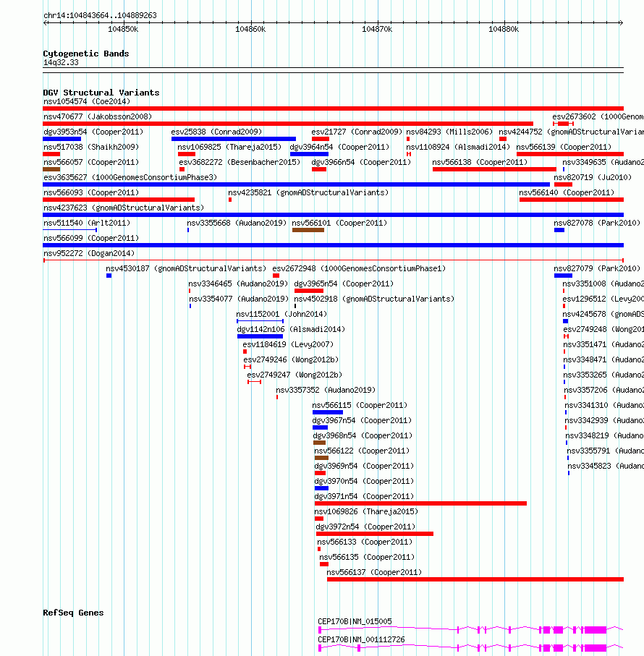Select nsv566138 (Cooper2011) label
The image size is (644, 656).
point(480,162)
